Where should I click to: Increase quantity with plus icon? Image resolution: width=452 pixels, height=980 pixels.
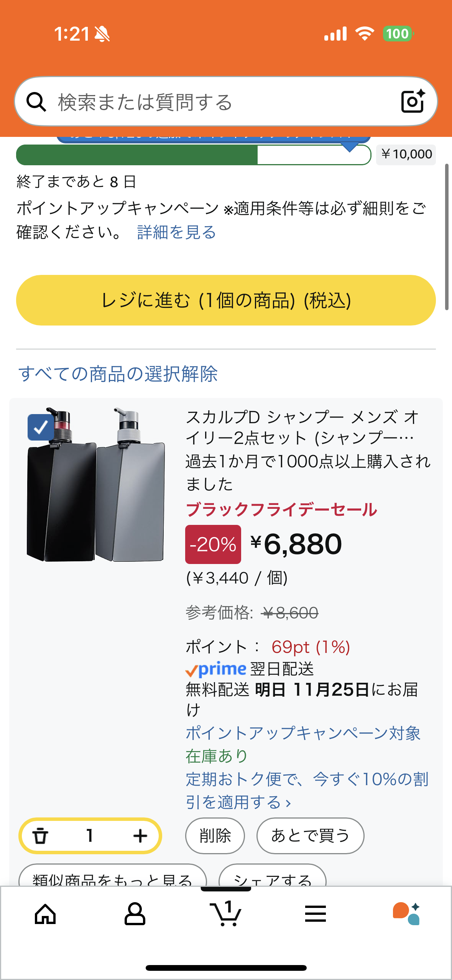(x=140, y=836)
